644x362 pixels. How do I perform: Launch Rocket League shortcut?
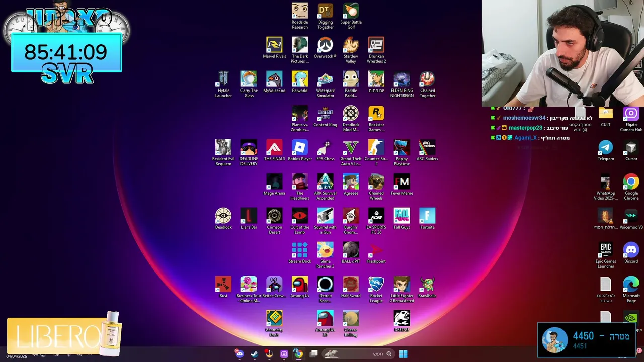pos(376,290)
